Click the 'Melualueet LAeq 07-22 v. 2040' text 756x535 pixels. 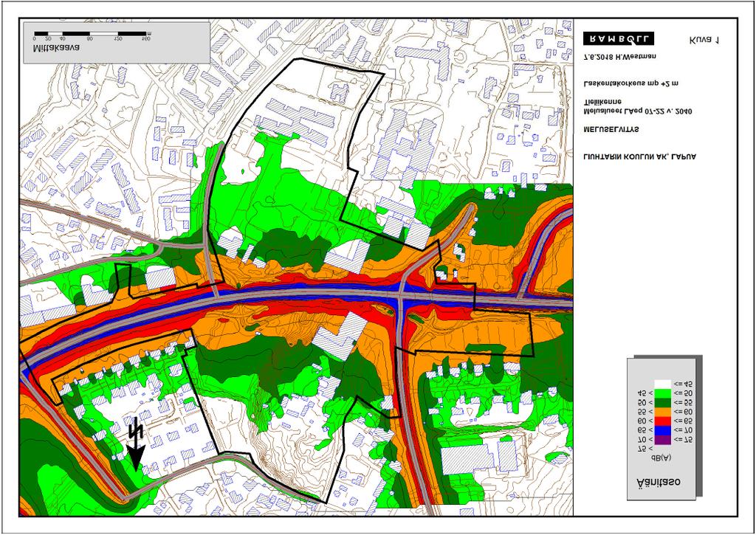click(x=638, y=111)
